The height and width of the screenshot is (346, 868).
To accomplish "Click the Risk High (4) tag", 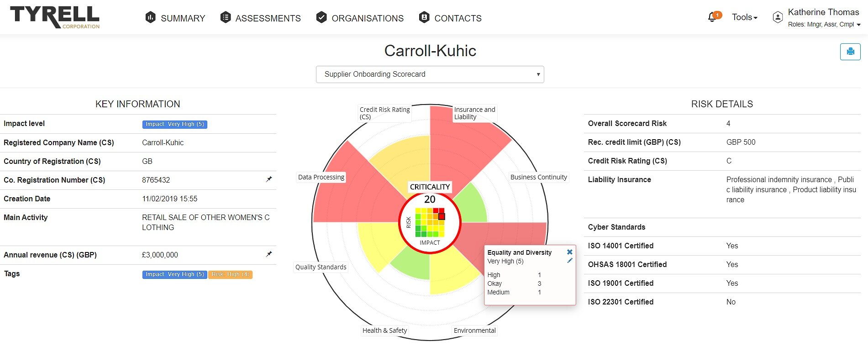I will click(231, 274).
